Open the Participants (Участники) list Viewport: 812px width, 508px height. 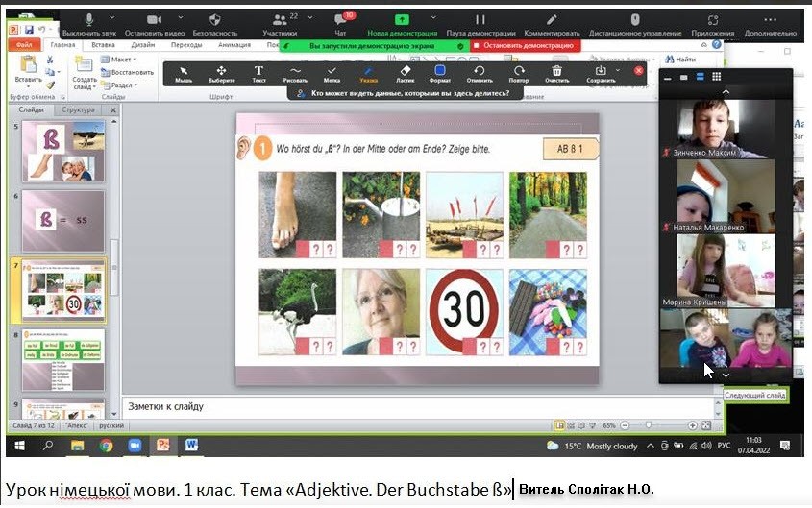tap(280, 23)
